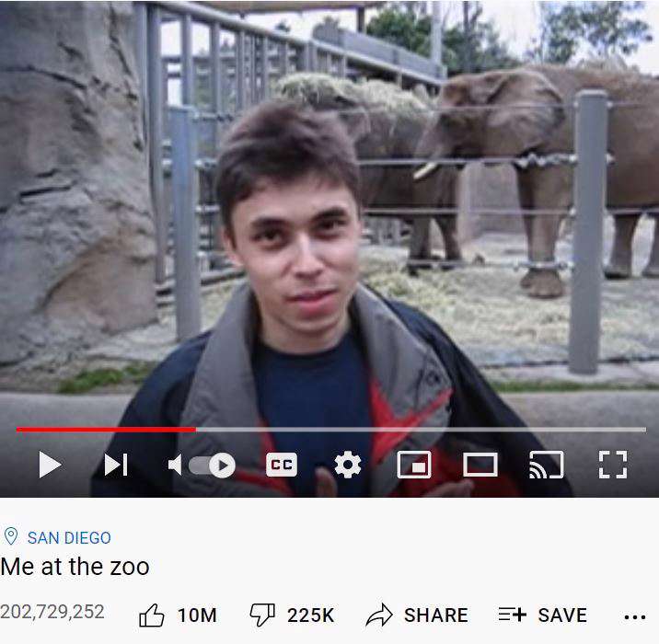Dislike the video thumbs down
Viewport: 659px width, 644px height.
click(x=292, y=615)
